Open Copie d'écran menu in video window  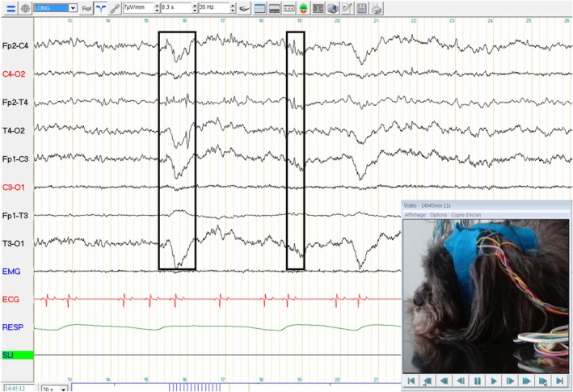(466, 215)
